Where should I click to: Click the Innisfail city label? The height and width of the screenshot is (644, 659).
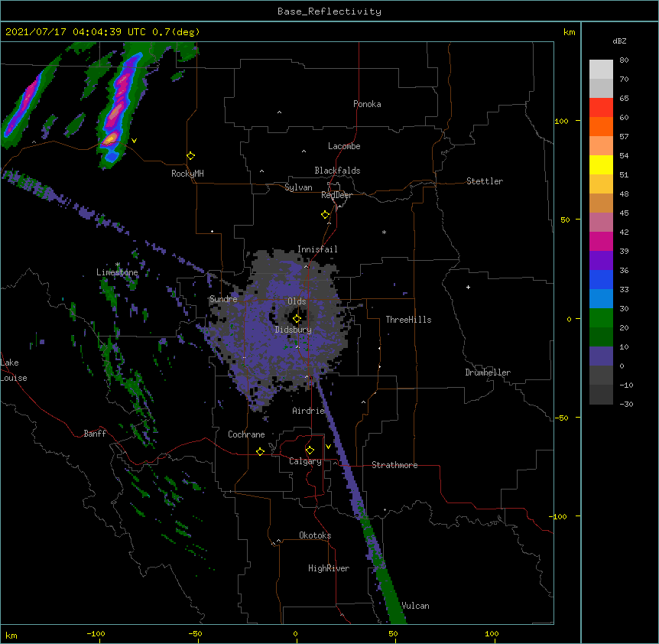coord(317,249)
